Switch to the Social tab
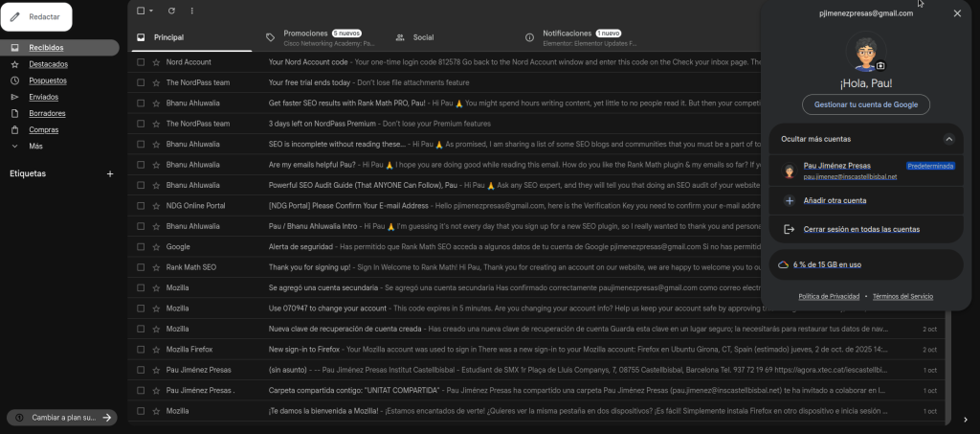Screen dimensions: 980x434 click(422, 37)
